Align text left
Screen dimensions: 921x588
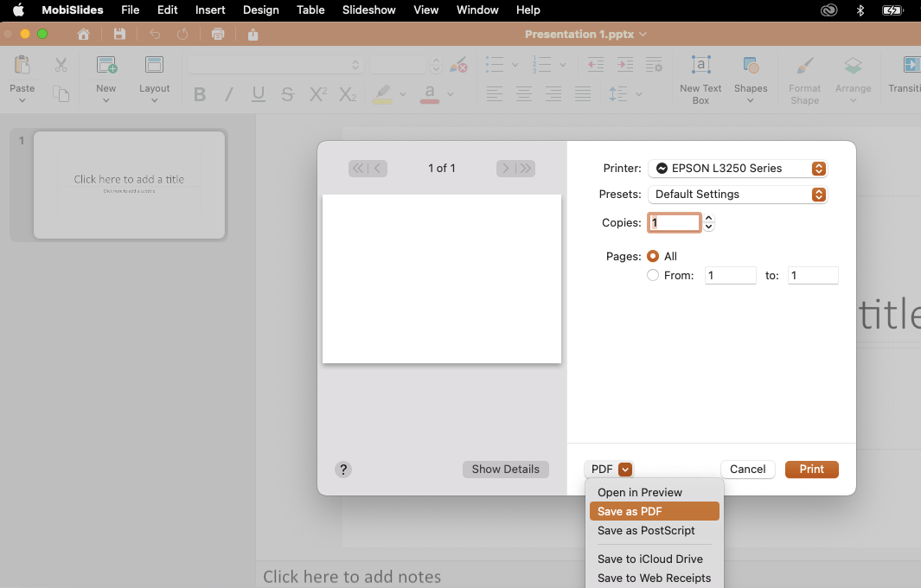(495, 94)
